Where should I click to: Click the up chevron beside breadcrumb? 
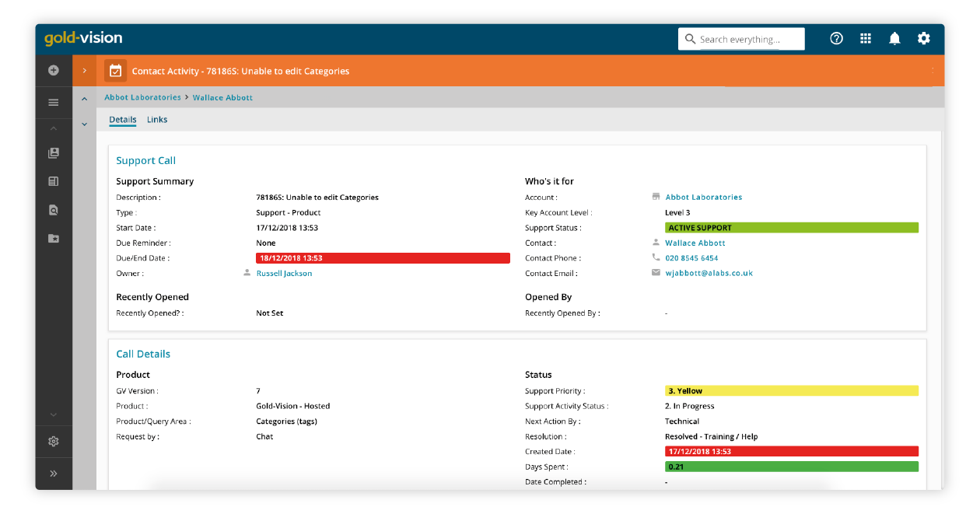(85, 99)
